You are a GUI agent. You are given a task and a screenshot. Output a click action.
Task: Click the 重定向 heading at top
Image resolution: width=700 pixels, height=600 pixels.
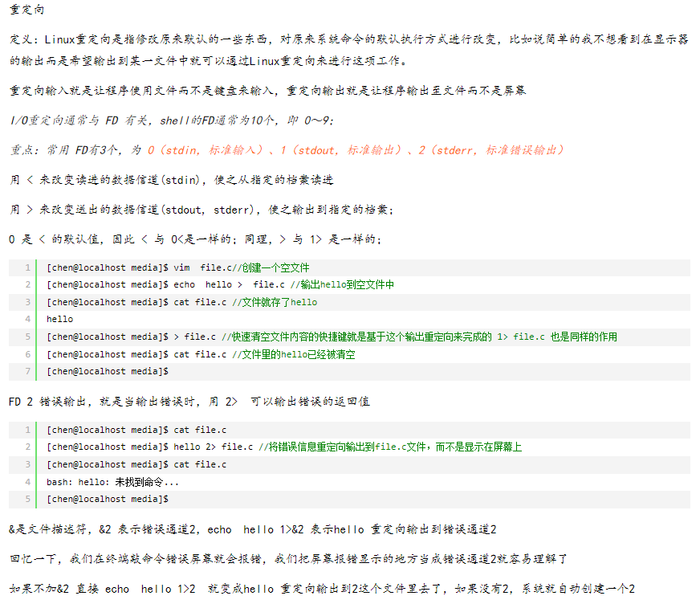[26, 8]
